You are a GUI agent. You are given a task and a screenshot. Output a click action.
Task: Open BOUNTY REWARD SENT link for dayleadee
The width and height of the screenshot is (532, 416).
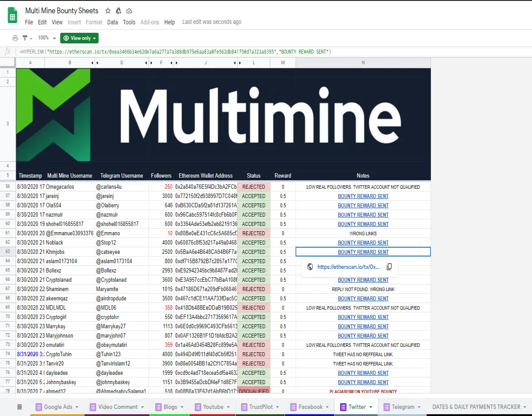pyautogui.click(x=363, y=373)
